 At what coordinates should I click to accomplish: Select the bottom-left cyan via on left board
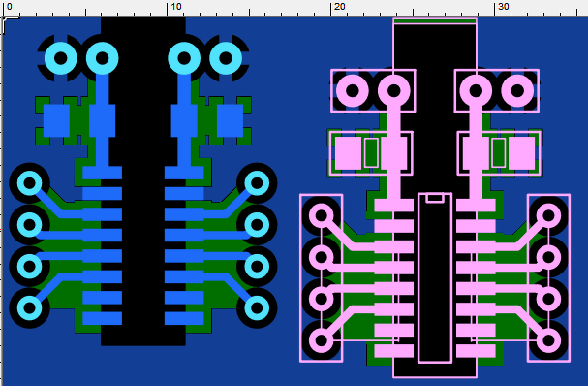(x=29, y=307)
